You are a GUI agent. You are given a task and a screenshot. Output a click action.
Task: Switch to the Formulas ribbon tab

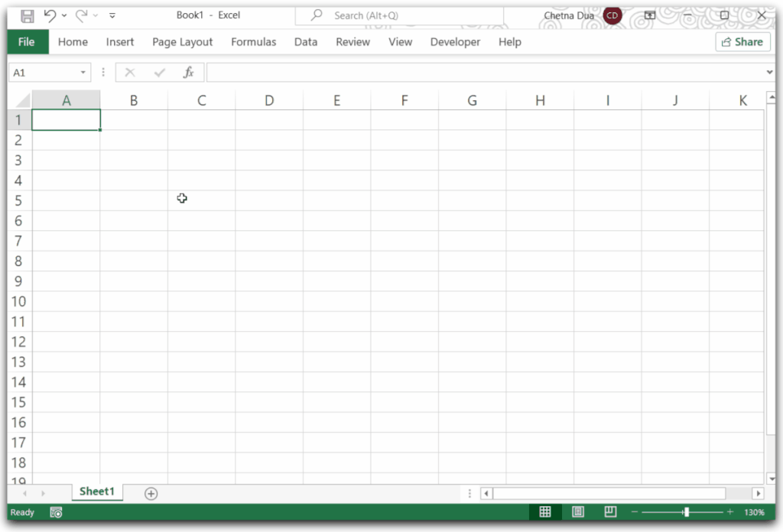[253, 42]
